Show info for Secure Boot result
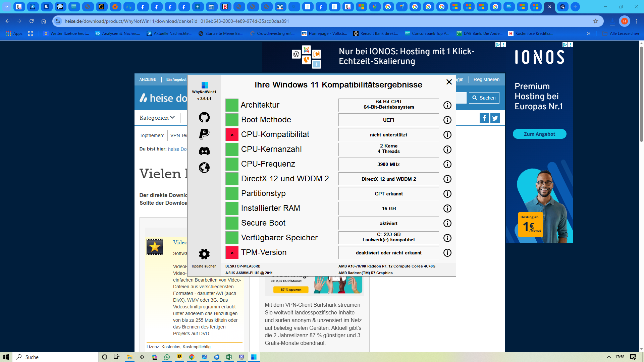Screen dimensions: 644x362 click(x=447, y=223)
